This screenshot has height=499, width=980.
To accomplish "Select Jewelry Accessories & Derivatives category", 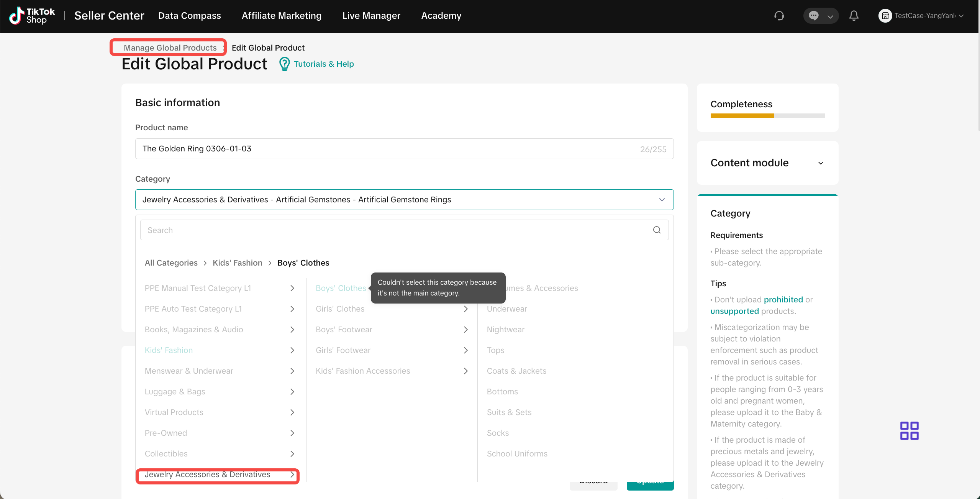I will (207, 474).
